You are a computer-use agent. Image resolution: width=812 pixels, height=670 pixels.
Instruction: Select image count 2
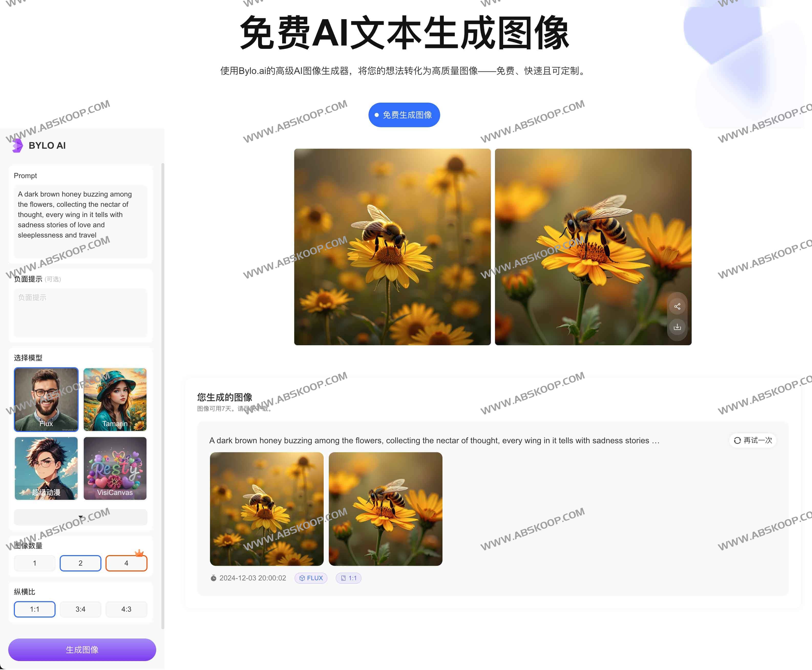(80, 563)
